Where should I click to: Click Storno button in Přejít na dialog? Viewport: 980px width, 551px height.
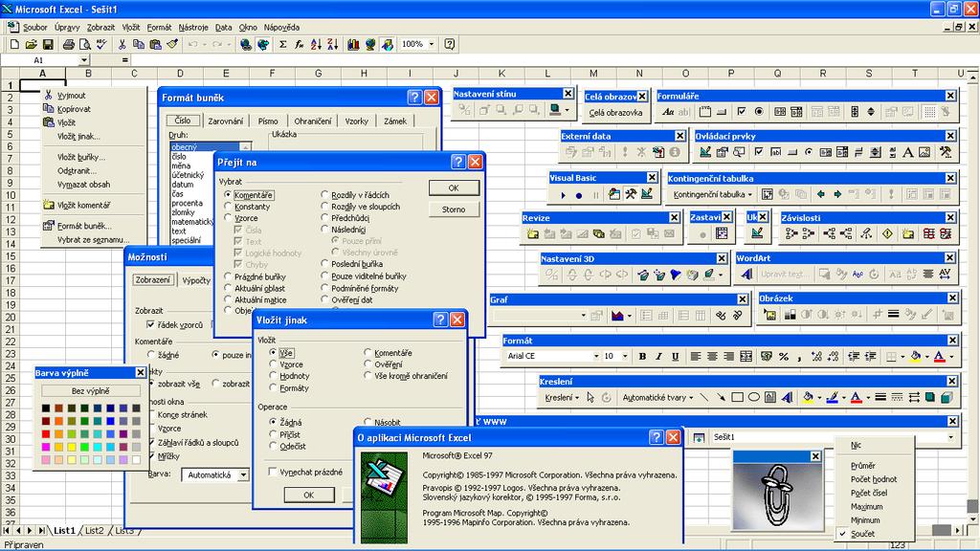(454, 209)
